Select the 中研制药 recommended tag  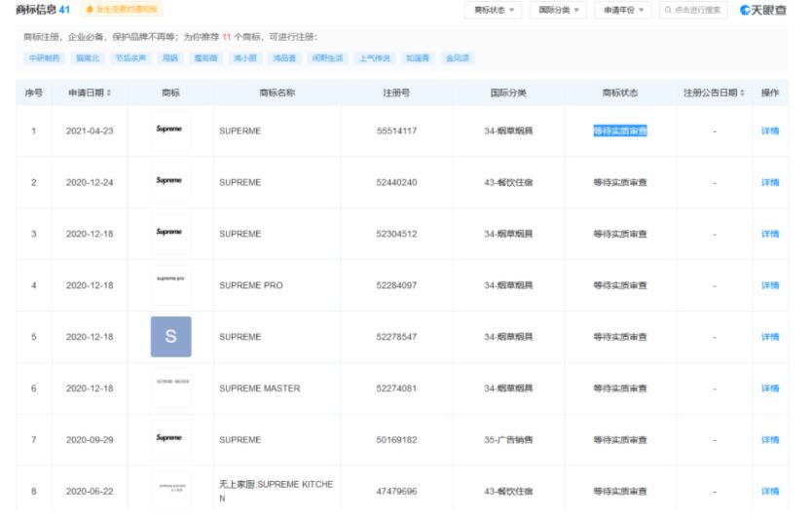pos(44,58)
